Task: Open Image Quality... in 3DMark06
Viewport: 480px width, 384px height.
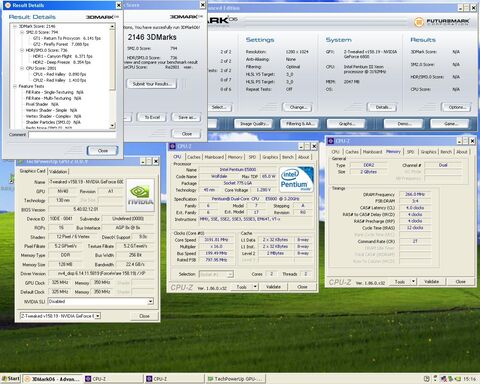Action: pyautogui.click(x=253, y=124)
